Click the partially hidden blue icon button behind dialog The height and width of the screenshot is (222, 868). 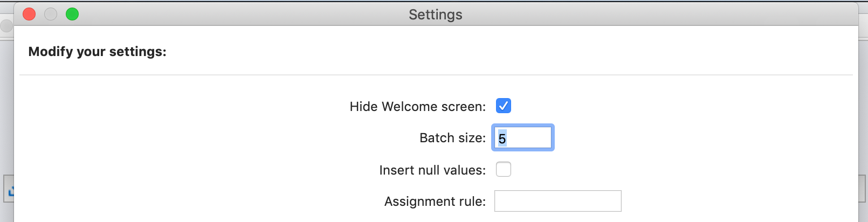click(x=9, y=189)
